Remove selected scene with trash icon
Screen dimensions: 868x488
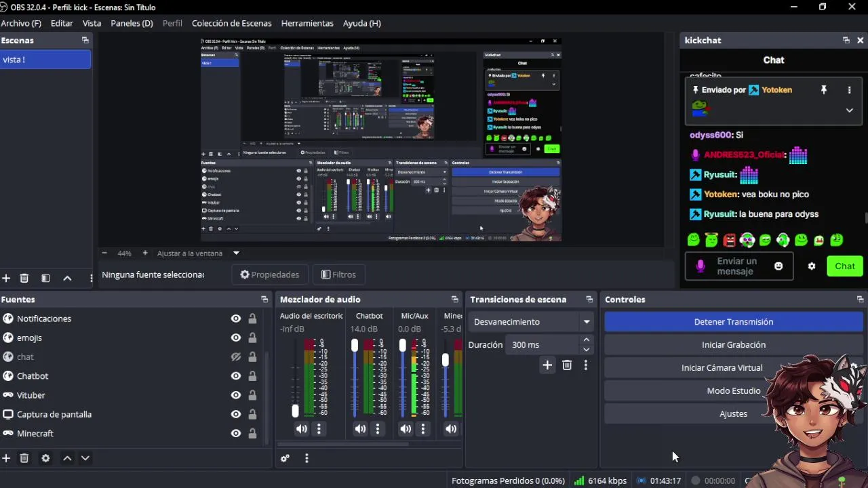point(24,278)
